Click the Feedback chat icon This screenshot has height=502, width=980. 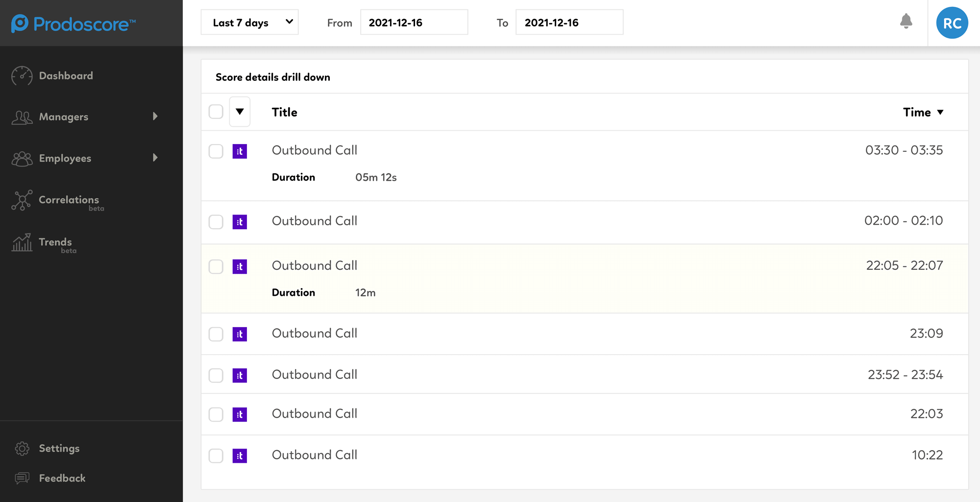tap(22, 478)
